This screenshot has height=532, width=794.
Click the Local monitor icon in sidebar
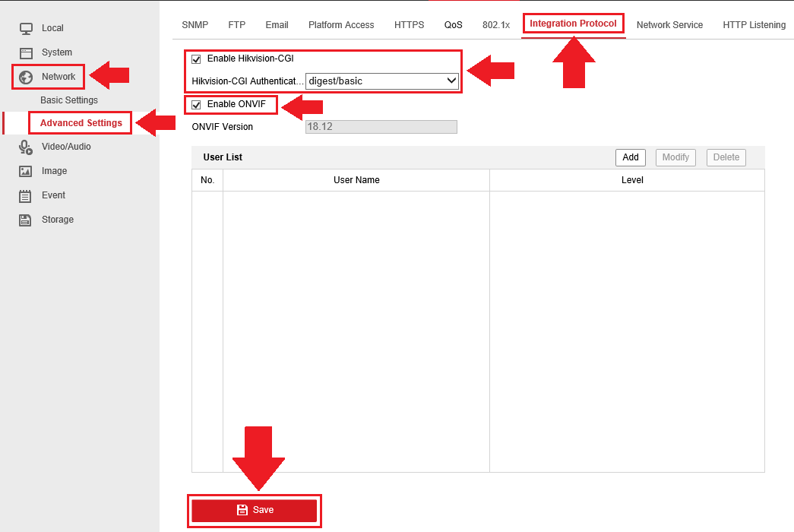26,28
